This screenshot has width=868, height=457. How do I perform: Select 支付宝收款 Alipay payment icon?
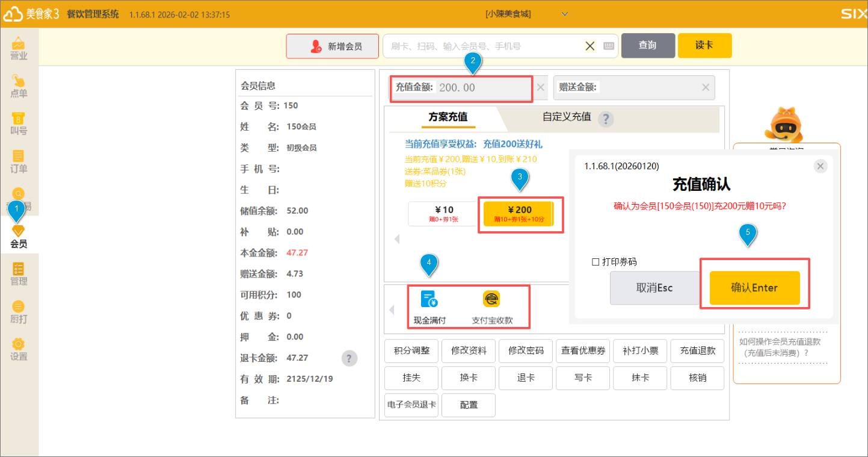(x=491, y=299)
